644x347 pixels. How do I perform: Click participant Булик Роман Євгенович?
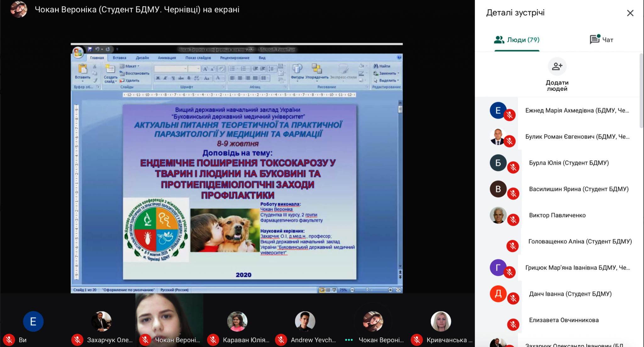(577, 137)
